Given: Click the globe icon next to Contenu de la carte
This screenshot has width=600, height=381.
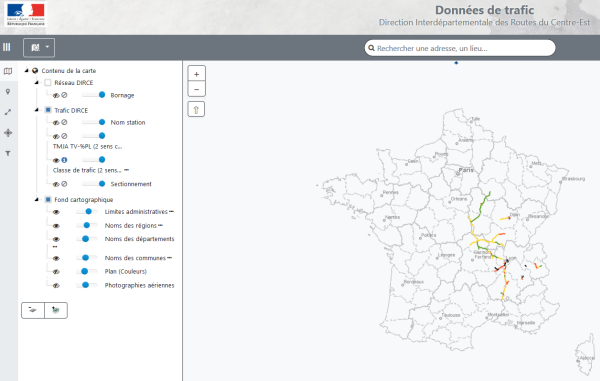Looking at the screenshot, I should [x=35, y=70].
